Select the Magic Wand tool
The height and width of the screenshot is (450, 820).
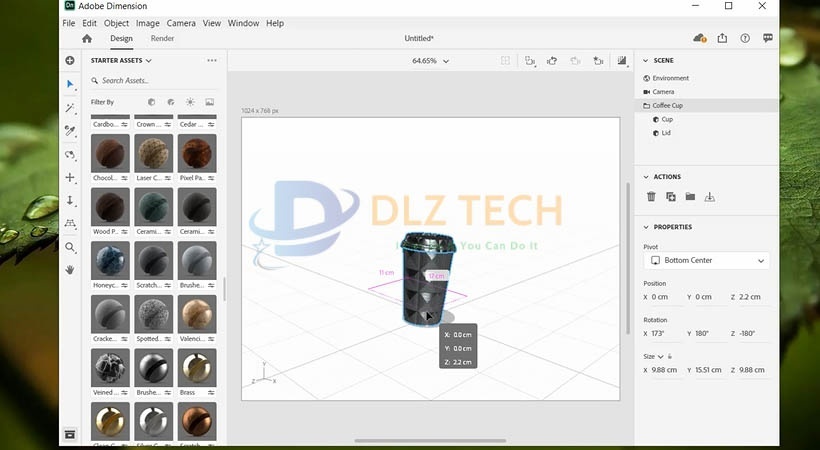click(70, 108)
